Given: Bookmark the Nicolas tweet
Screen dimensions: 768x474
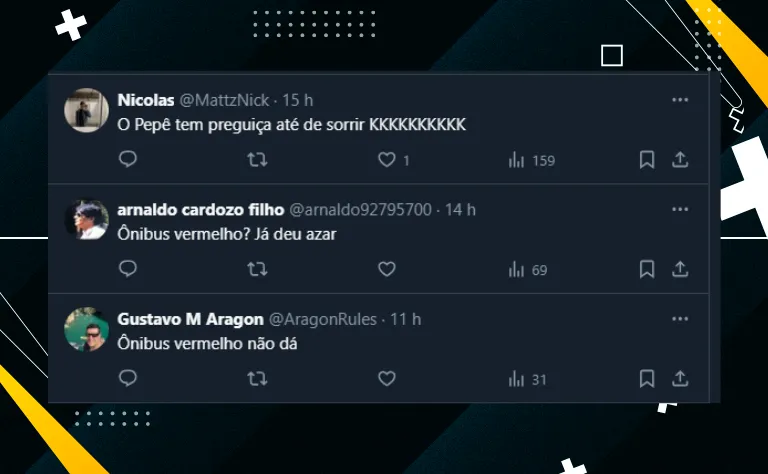Looking at the screenshot, I should (x=647, y=160).
